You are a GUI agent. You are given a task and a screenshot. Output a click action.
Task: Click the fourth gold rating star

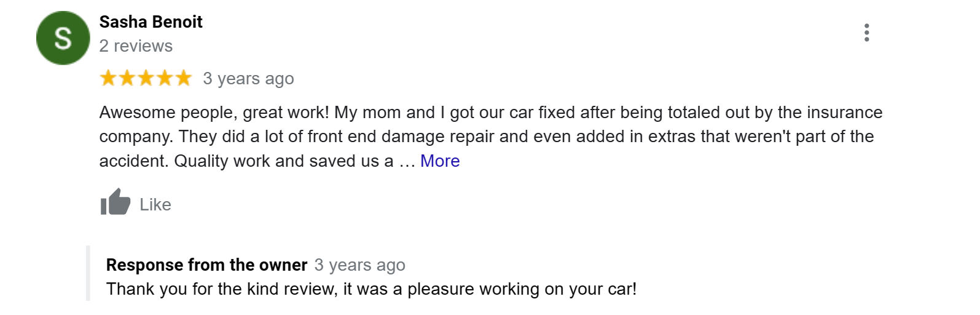[165, 78]
